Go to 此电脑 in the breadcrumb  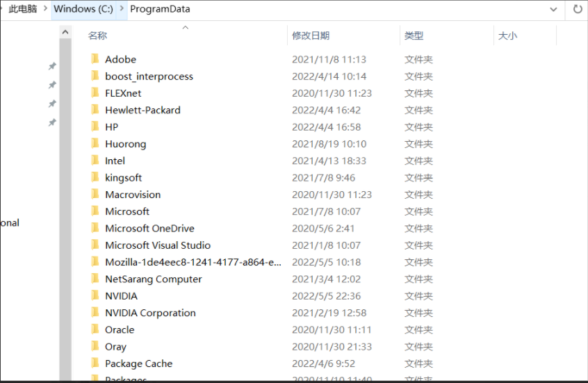click(x=23, y=8)
